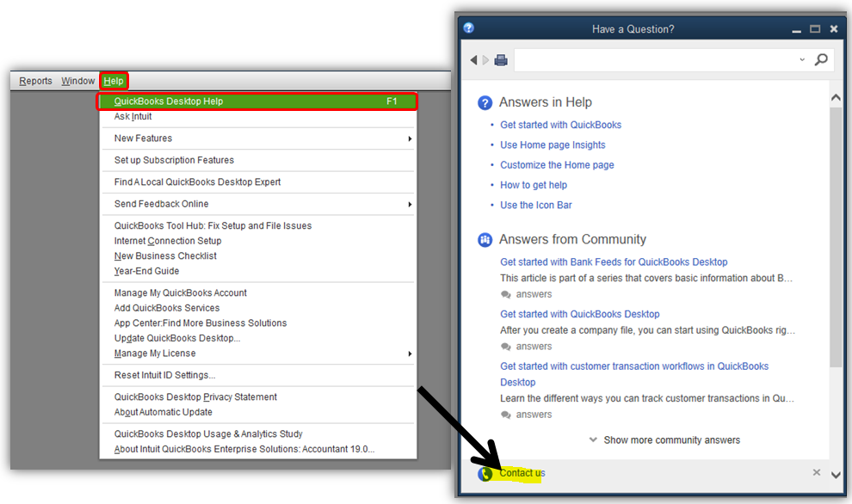
Task: Open Get started with QuickBooks link
Action: click(560, 125)
